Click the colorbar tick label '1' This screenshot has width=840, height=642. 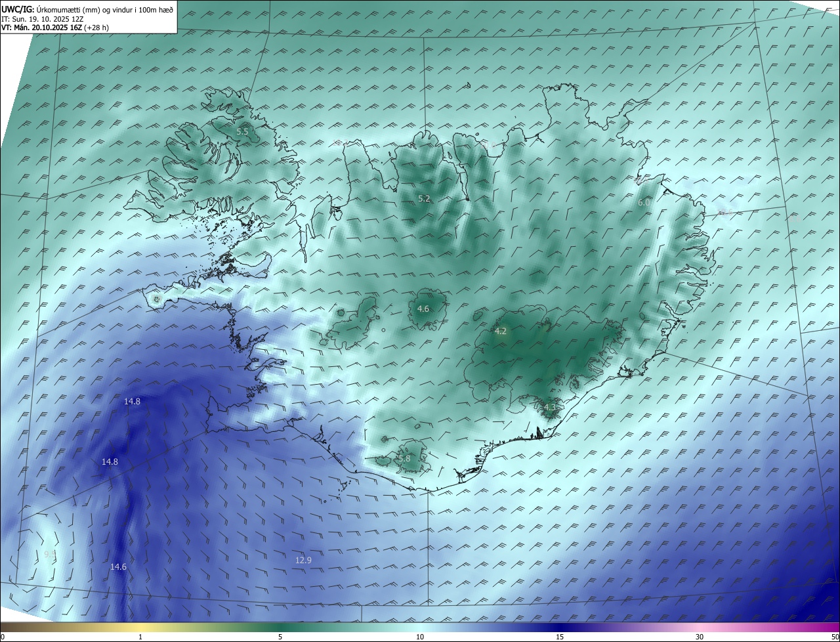(140, 637)
